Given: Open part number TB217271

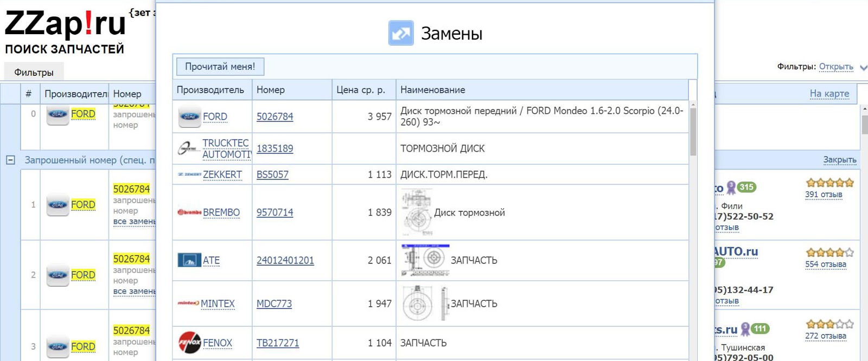Looking at the screenshot, I should 278,343.
